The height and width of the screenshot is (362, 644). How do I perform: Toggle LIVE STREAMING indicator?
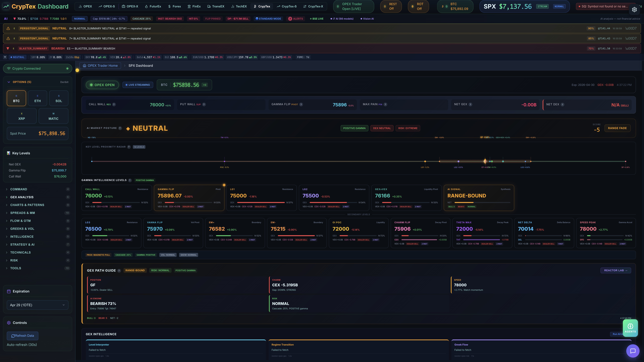click(138, 85)
